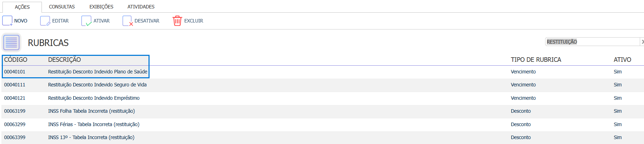Click the Ativar checkmark icon
Viewport: 644px width, 144px height.
86,21
